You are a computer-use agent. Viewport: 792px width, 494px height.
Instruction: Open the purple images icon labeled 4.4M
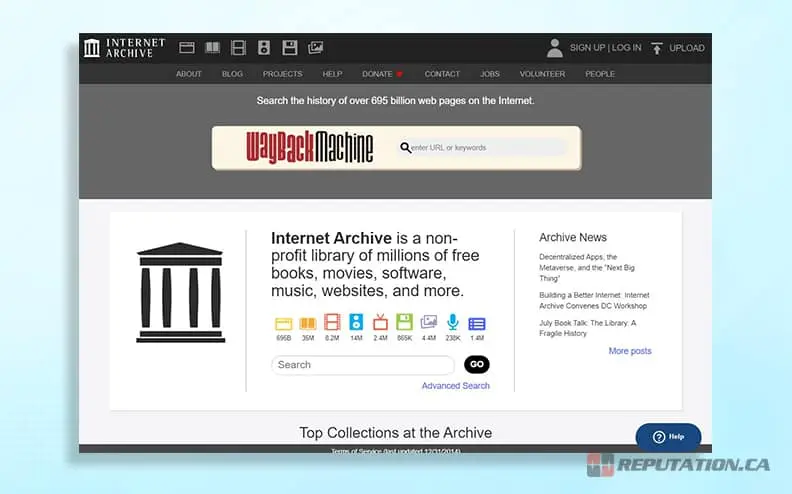tap(429, 322)
